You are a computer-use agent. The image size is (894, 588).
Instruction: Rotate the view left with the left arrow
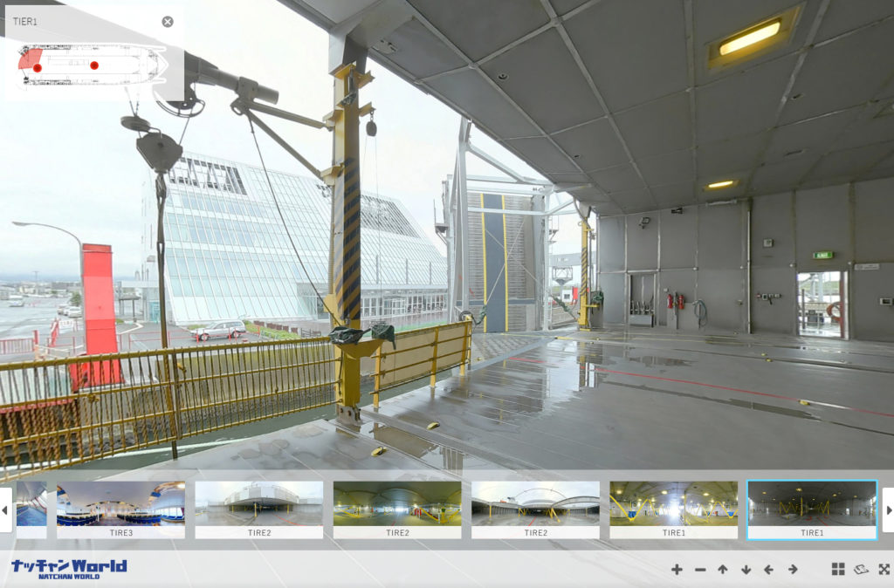[x=769, y=570]
